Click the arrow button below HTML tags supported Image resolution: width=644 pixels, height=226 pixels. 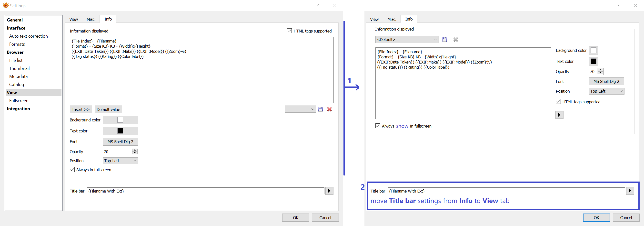[559, 115]
